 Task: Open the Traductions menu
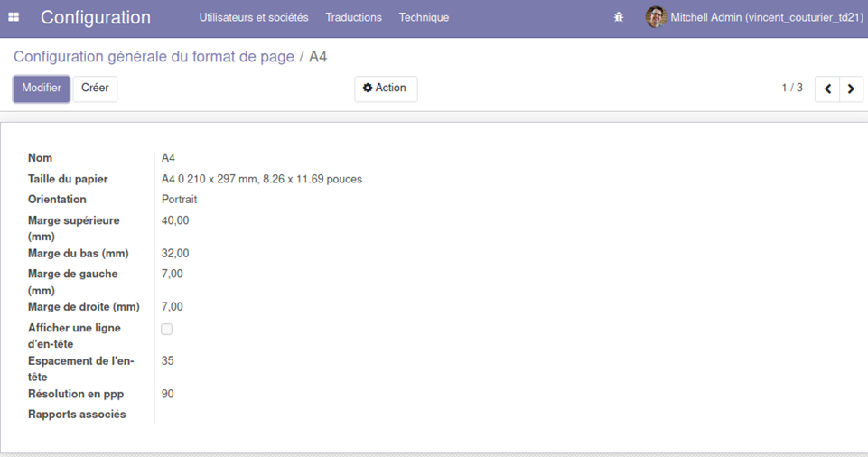tap(353, 17)
